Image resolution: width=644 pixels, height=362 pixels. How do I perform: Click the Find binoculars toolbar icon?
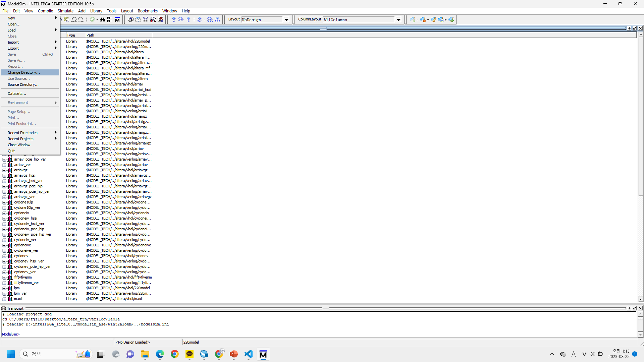click(102, 19)
